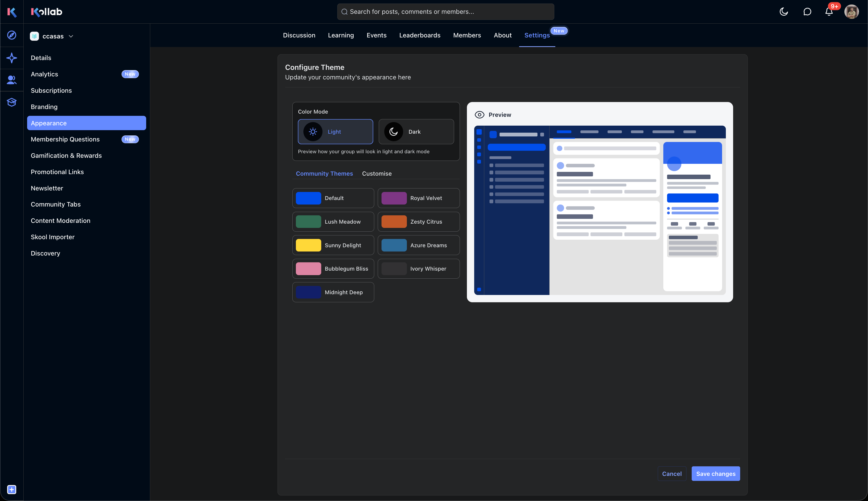Click the theme preview mockup thumbnail

click(x=600, y=210)
